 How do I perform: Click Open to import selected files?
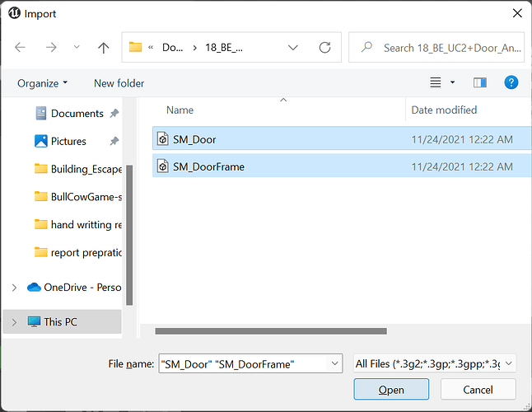click(x=391, y=390)
